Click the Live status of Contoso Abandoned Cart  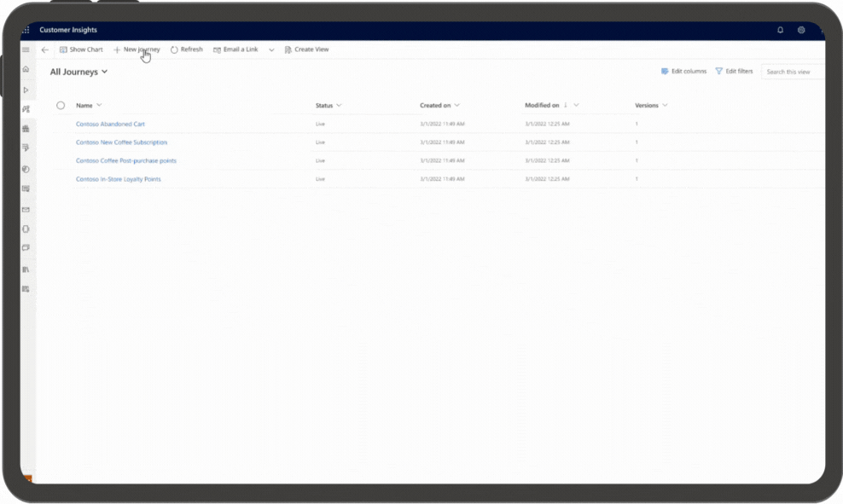click(321, 125)
